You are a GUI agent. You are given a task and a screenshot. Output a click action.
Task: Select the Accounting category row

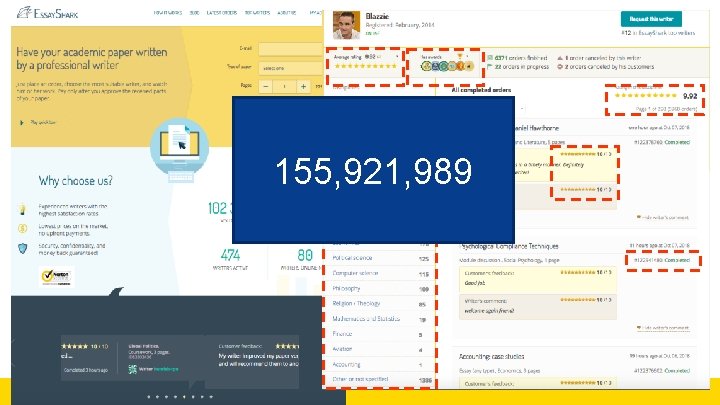coord(380,365)
